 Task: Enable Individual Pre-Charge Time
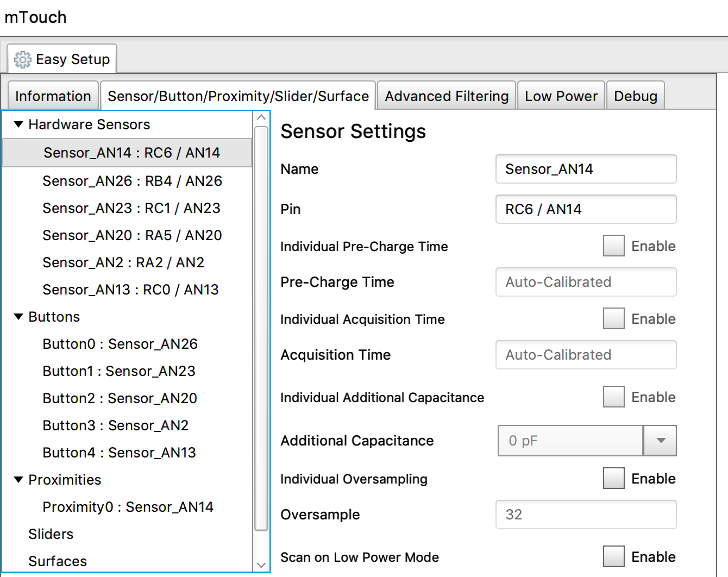(613, 246)
